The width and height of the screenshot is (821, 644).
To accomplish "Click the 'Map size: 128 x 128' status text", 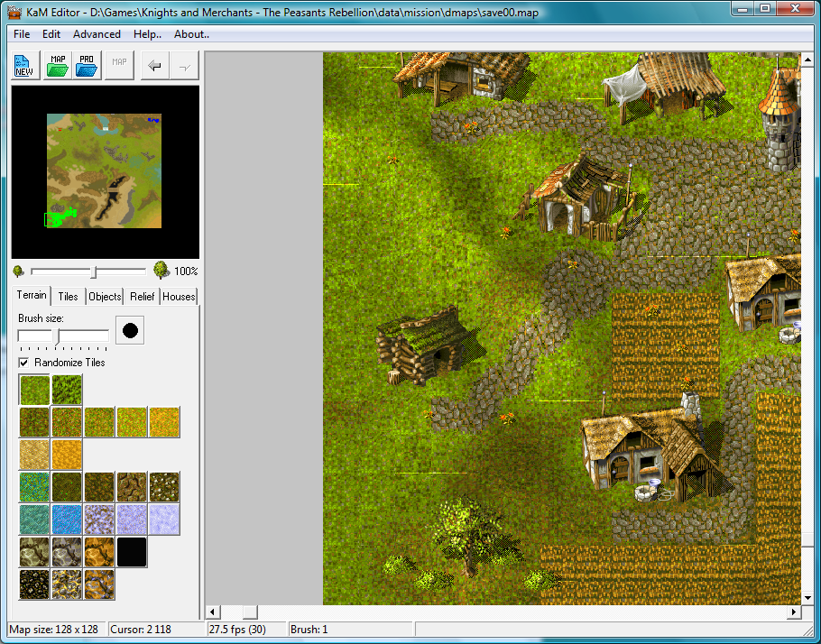I will pos(54,630).
